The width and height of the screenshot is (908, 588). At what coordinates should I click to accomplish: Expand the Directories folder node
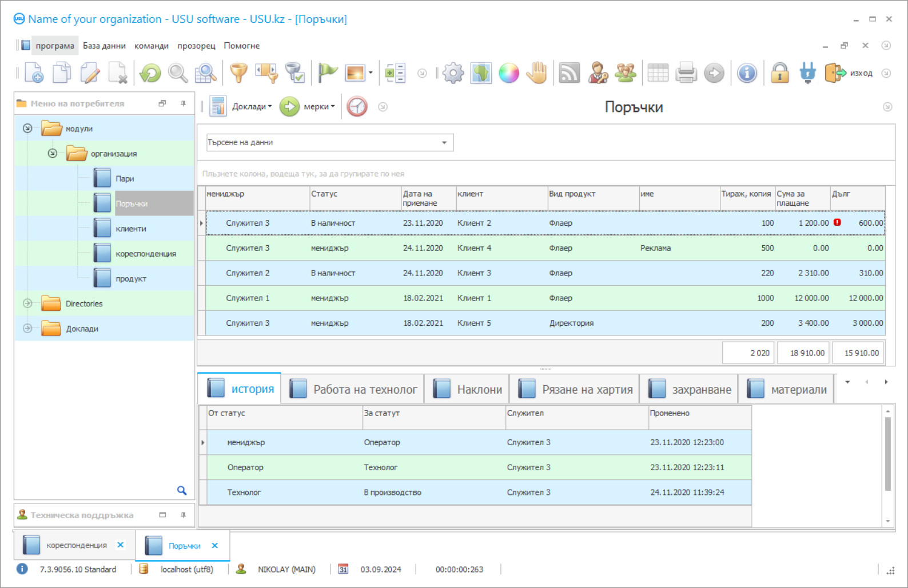(x=27, y=303)
